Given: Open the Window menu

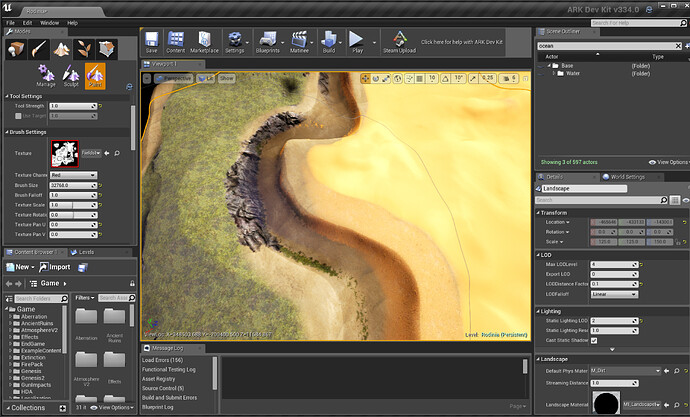Looking at the screenshot, I should pos(50,23).
